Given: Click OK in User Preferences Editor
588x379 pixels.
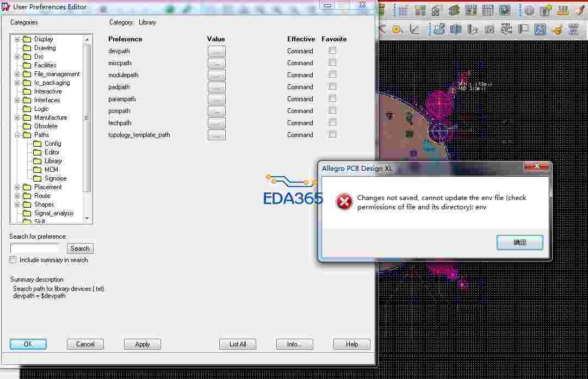Looking at the screenshot, I should (28, 344).
